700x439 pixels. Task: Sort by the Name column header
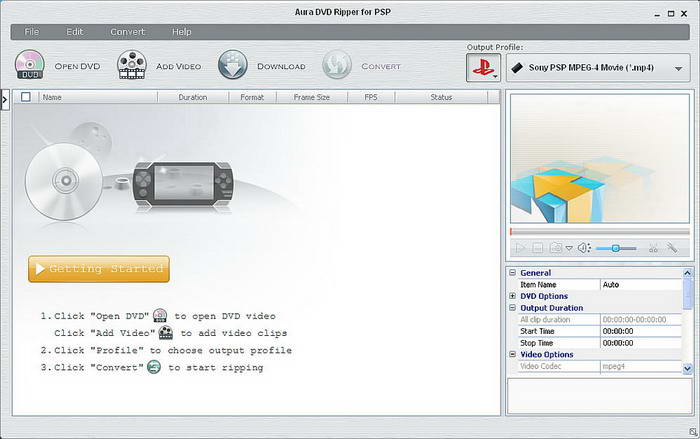click(98, 97)
